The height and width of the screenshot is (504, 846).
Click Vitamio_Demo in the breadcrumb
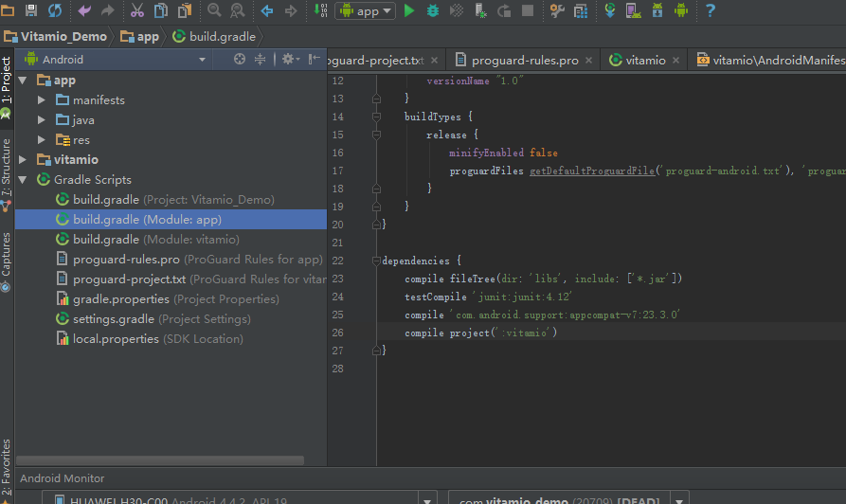click(x=56, y=37)
